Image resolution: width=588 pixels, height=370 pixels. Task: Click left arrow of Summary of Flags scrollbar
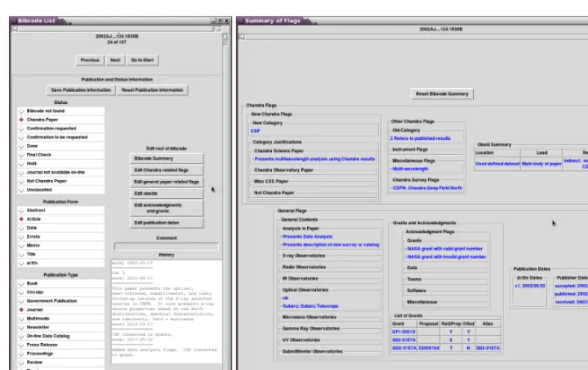tap(242, 37)
